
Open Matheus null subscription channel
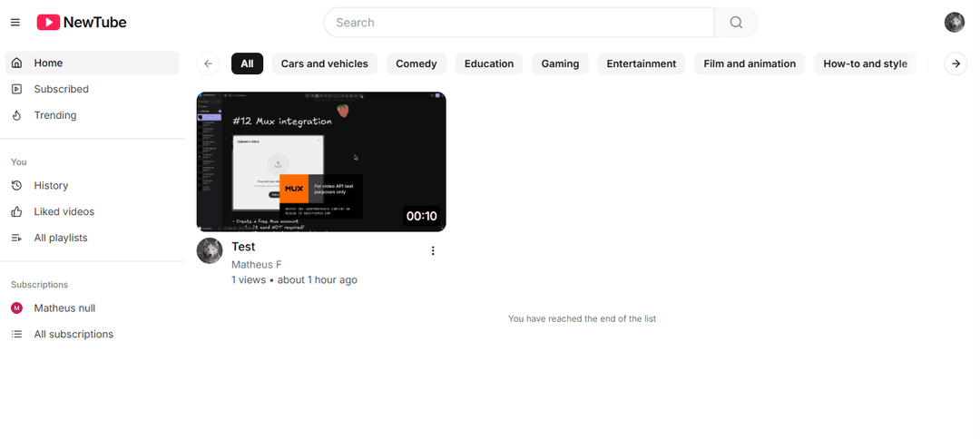point(92,307)
